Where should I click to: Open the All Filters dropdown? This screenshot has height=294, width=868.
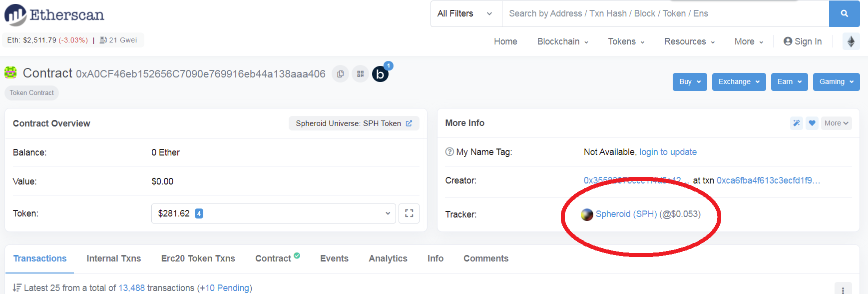coord(465,13)
